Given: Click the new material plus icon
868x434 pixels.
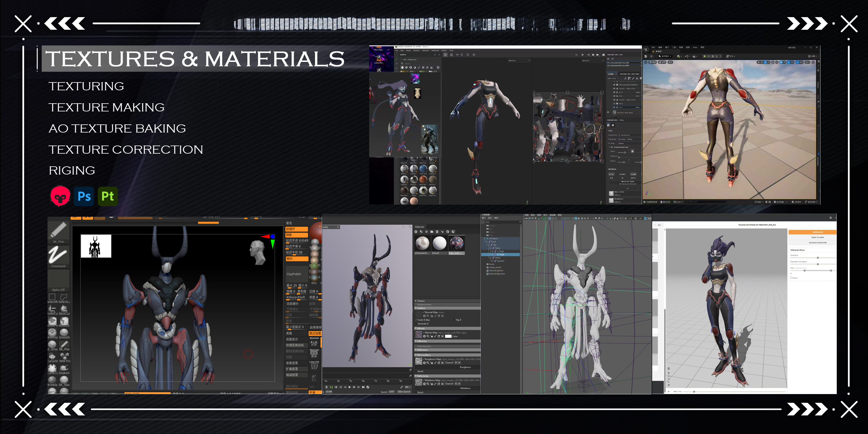Looking at the screenshot, I should pos(416,232).
